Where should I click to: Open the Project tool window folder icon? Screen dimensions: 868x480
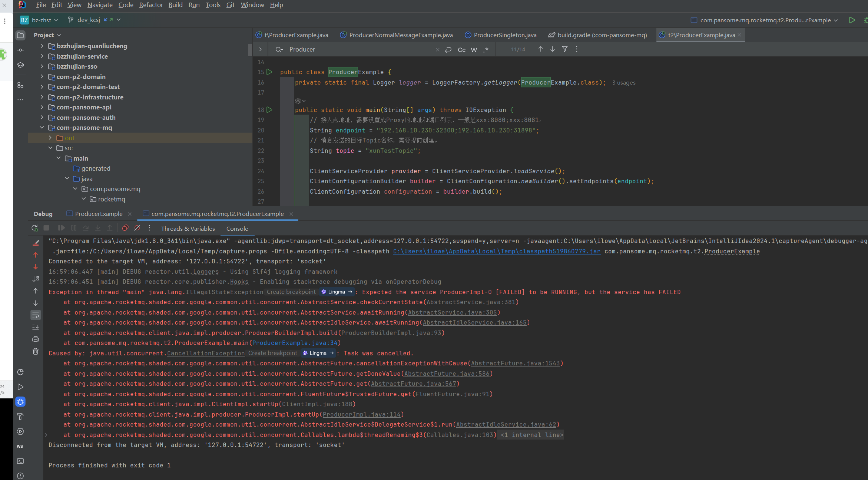20,35
